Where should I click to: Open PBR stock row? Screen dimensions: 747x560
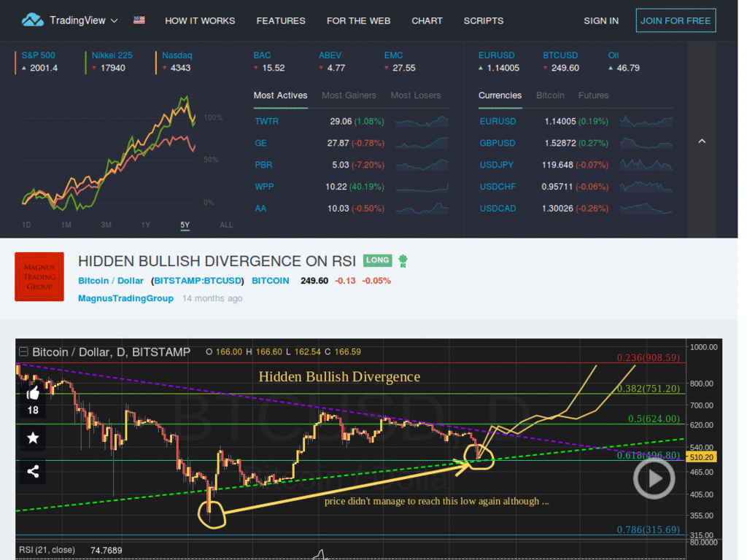coord(352,166)
